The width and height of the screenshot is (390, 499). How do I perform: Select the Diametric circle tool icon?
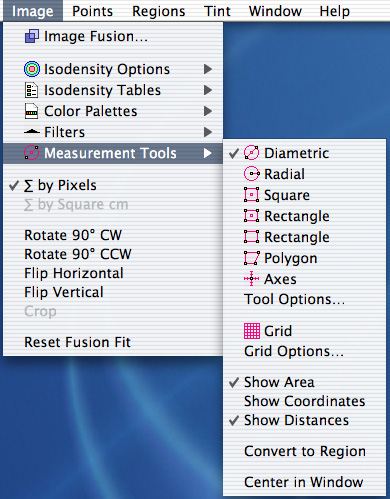[x=251, y=153]
